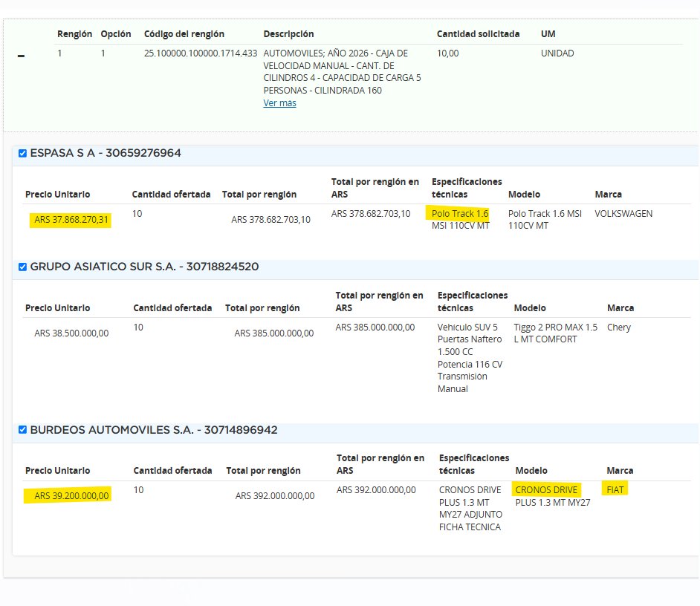700x606 pixels.
Task: Click the BURDEOS AUTOMOVILES S.A. - 30714896942 heading
Action: [154, 430]
